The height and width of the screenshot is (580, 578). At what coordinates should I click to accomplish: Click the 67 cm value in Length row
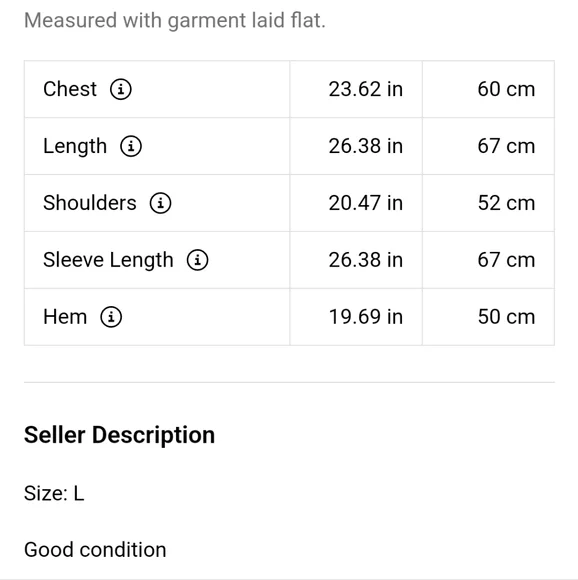506,146
